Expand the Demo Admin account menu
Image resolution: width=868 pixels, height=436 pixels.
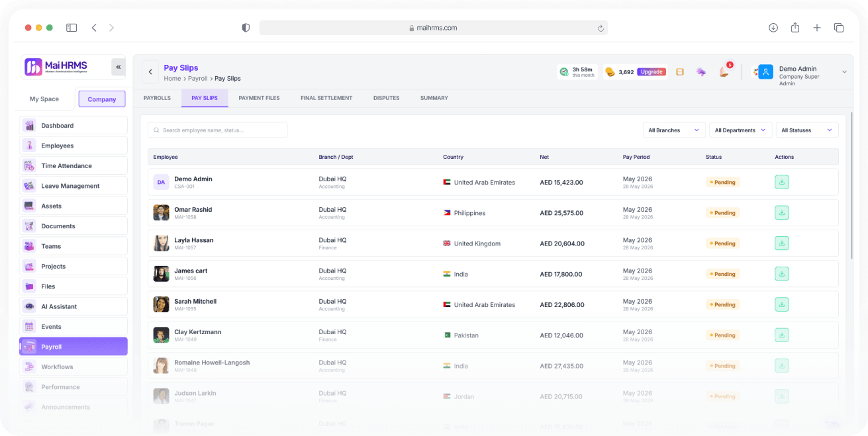[x=844, y=71]
